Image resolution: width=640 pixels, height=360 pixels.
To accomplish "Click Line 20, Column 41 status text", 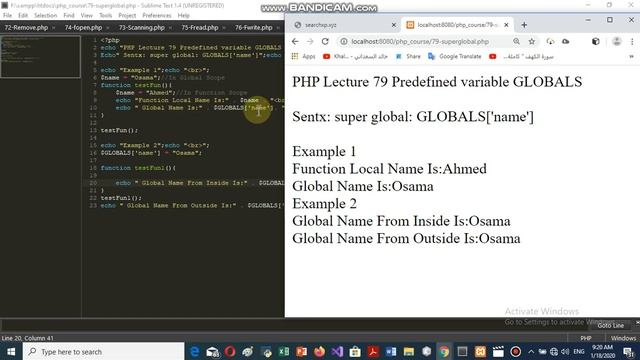I will pyautogui.click(x=27, y=338).
